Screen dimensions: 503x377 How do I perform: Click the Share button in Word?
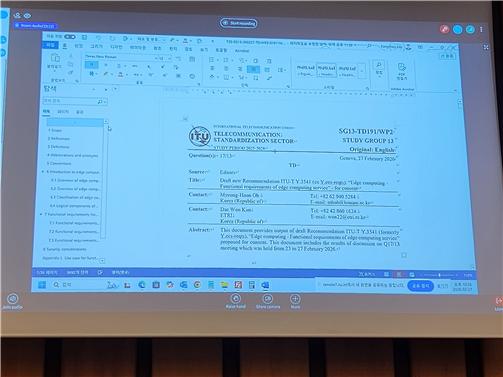447,56
